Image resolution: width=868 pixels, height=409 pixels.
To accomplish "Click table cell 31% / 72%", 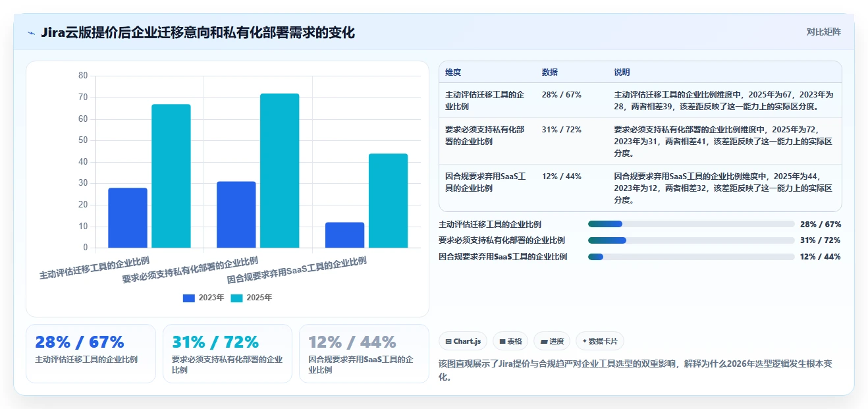I will click(562, 130).
